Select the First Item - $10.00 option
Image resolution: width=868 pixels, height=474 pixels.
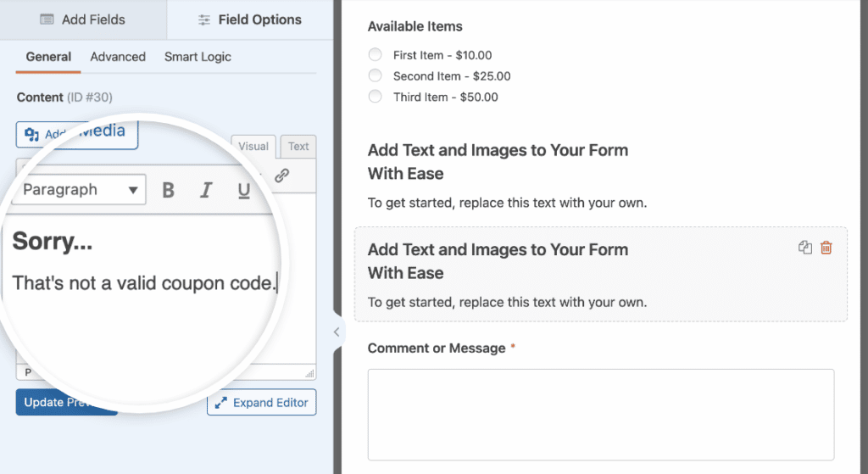tap(376, 55)
